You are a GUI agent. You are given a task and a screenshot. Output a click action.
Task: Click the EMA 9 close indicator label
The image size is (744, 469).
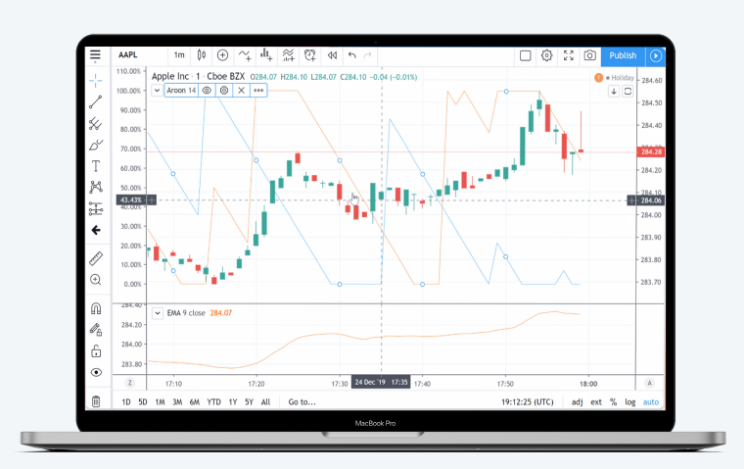pyautogui.click(x=186, y=313)
